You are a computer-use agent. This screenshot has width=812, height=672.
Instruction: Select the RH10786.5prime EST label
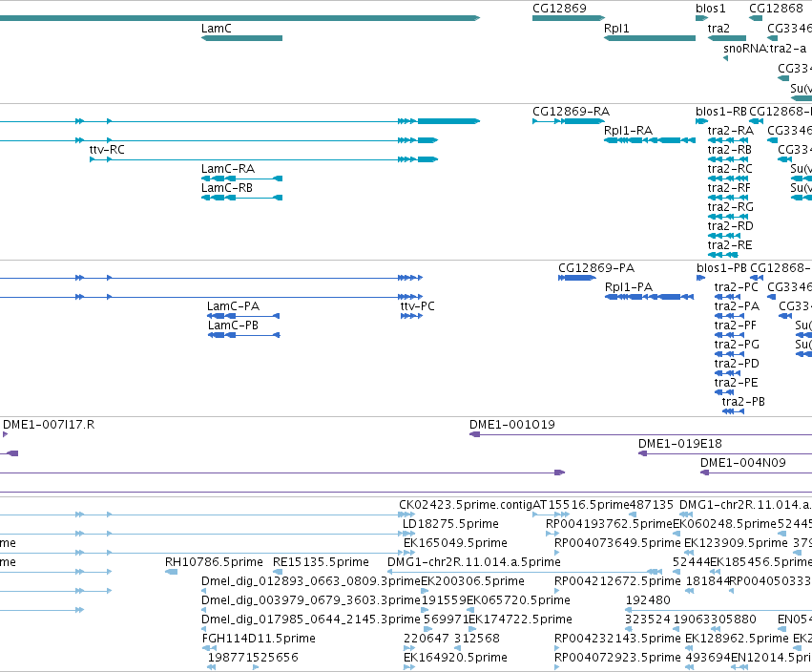214,562
